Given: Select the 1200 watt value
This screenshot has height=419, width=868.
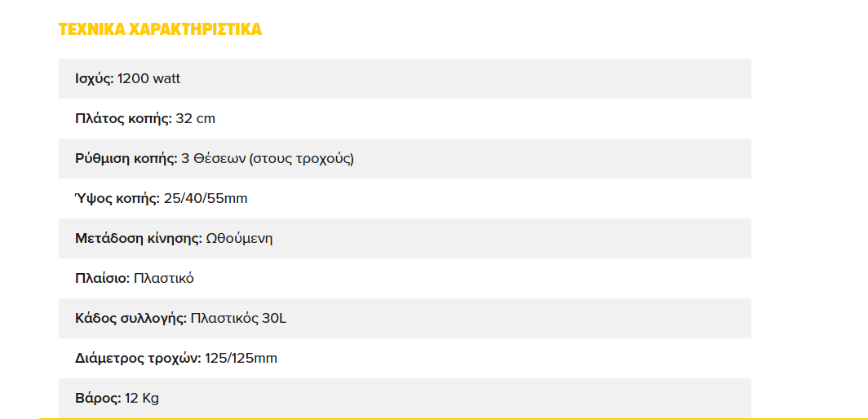Looking at the screenshot, I should (x=149, y=79).
